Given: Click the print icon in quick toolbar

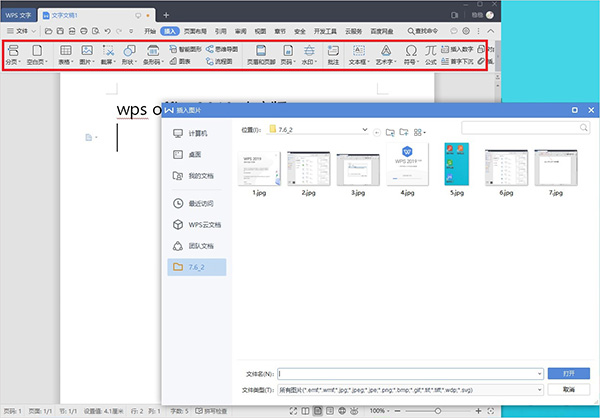Looking at the screenshot, I should [x=84, y=31].
